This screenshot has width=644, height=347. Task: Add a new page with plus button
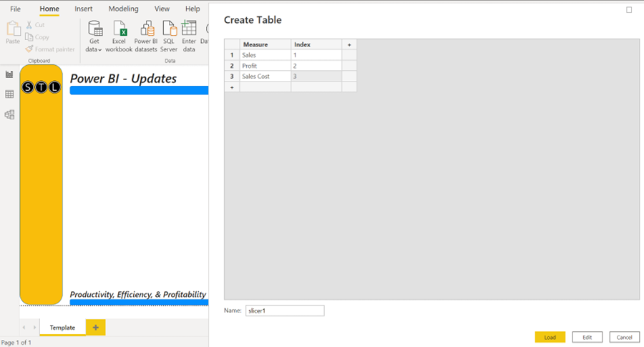coord(96,327)
